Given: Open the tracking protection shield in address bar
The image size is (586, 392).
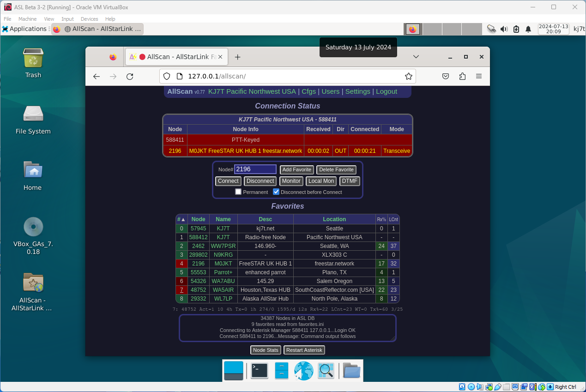Looking at the screenshot, I should 166,76.
